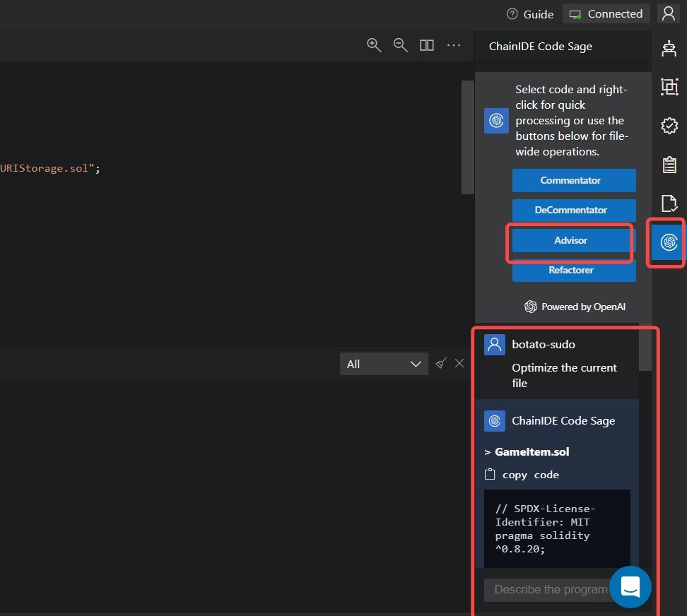Click the URIStorage.sol import text
The width and height of the screenshot is (687, 616).
[x=50, y=169]
